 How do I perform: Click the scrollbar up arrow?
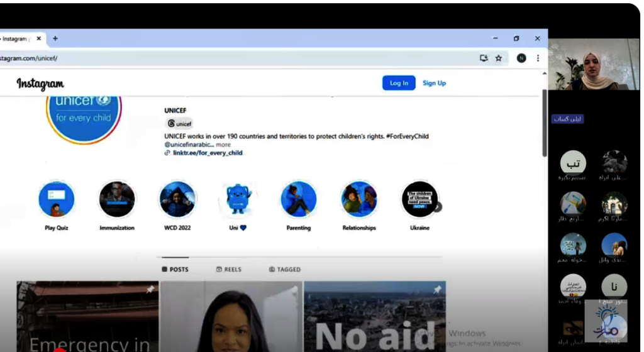click(x=545, y=74)
